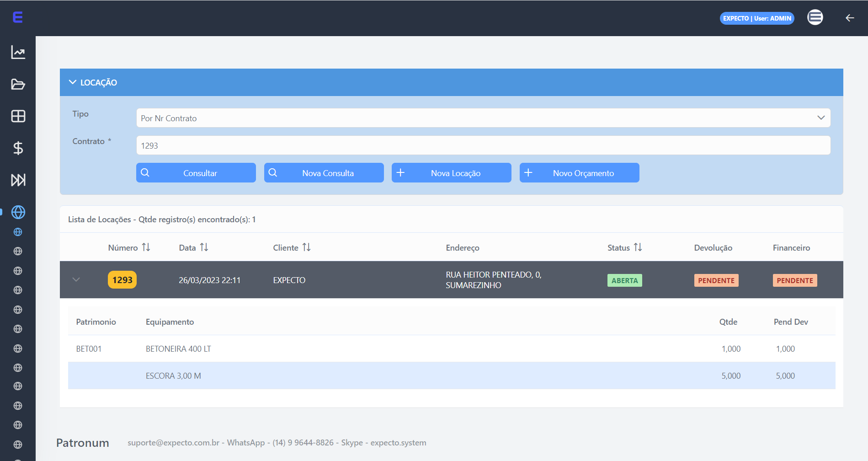Click the Expecto logo icon
Viewport: 868px width, 461px height.
click(17, 17)
